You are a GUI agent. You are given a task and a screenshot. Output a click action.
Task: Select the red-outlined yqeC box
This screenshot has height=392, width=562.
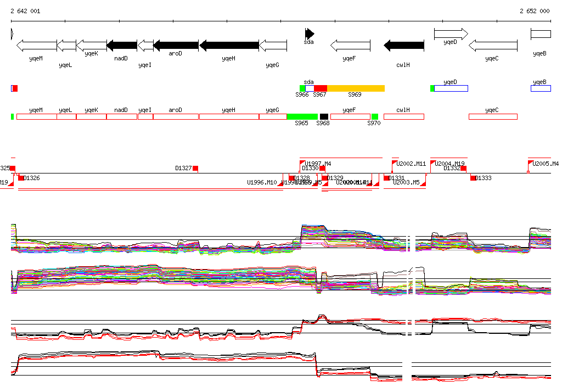point(493,116)
